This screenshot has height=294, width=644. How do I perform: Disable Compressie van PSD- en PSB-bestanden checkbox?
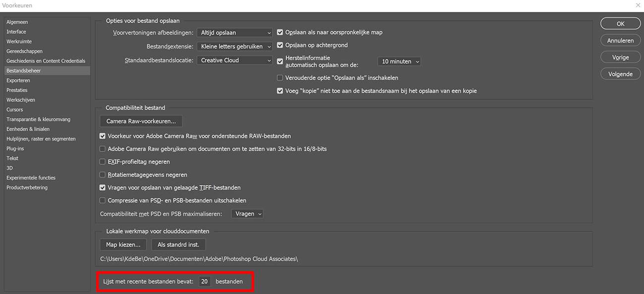(103, 200)
